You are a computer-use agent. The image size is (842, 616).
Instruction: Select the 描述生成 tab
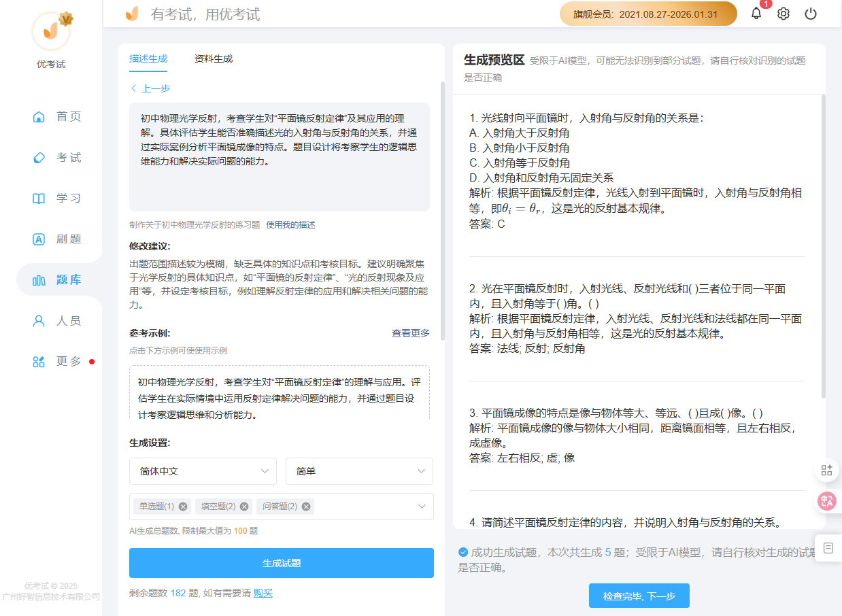tap(148, 59)
